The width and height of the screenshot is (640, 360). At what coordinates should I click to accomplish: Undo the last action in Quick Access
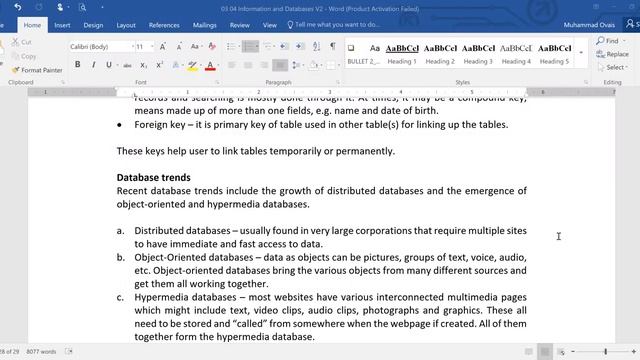[18, 7]
